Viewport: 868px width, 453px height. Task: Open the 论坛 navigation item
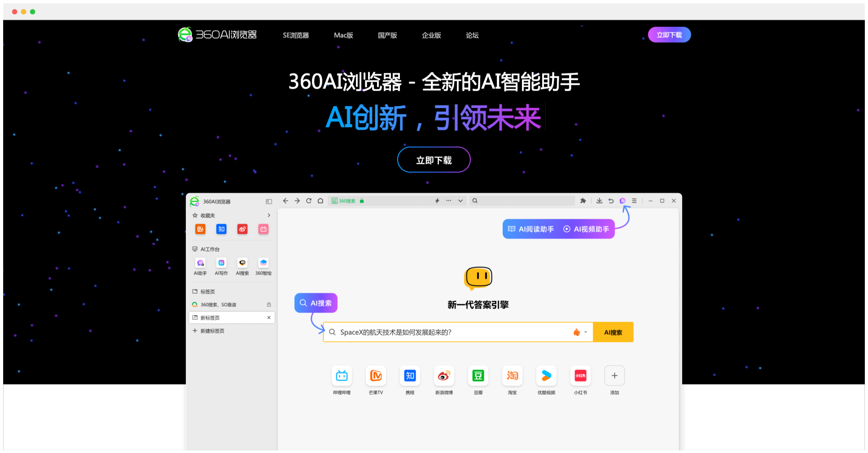(472, 35)
